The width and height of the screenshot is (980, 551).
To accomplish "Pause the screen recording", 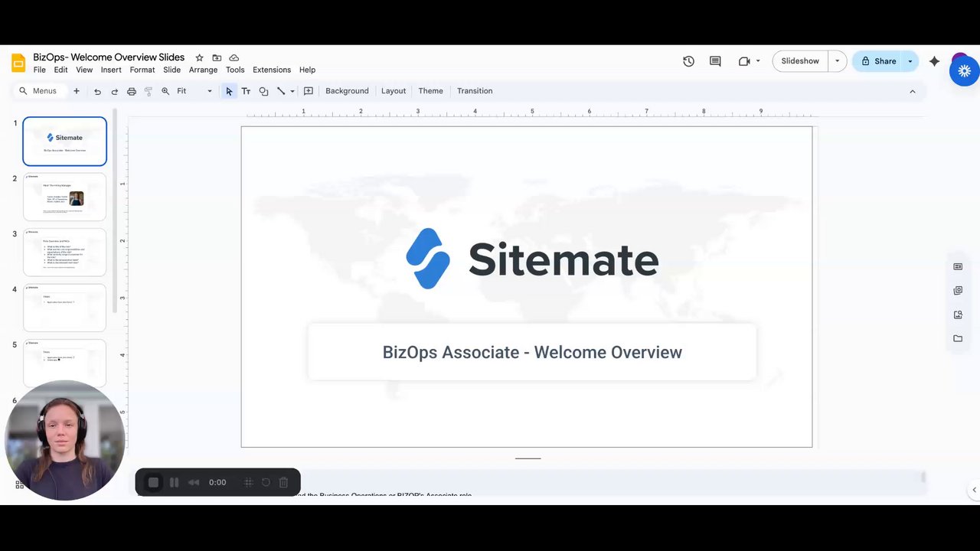I will (x=174, y=482).
